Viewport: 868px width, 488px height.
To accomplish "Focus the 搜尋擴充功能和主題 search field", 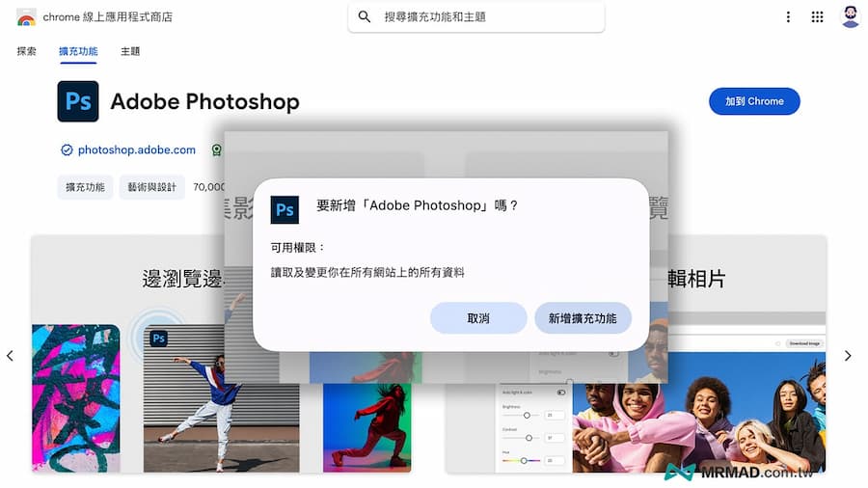I will 476,17.
